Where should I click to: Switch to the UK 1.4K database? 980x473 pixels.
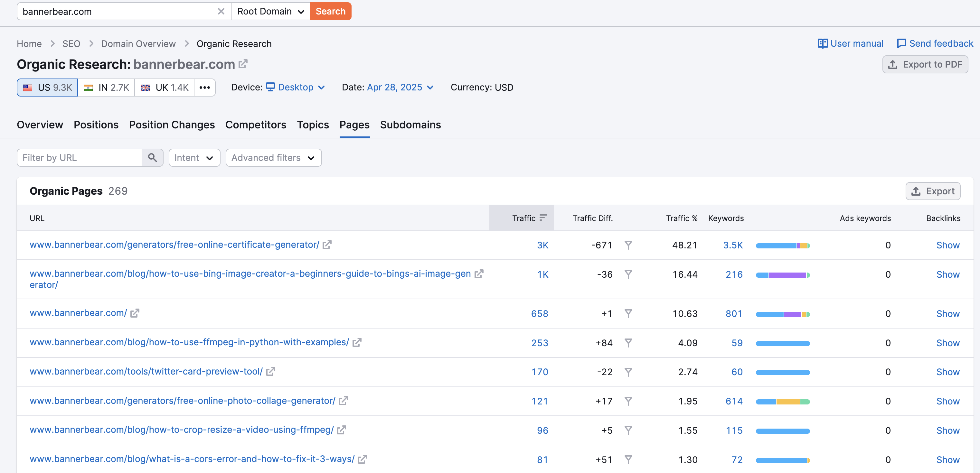164,88
